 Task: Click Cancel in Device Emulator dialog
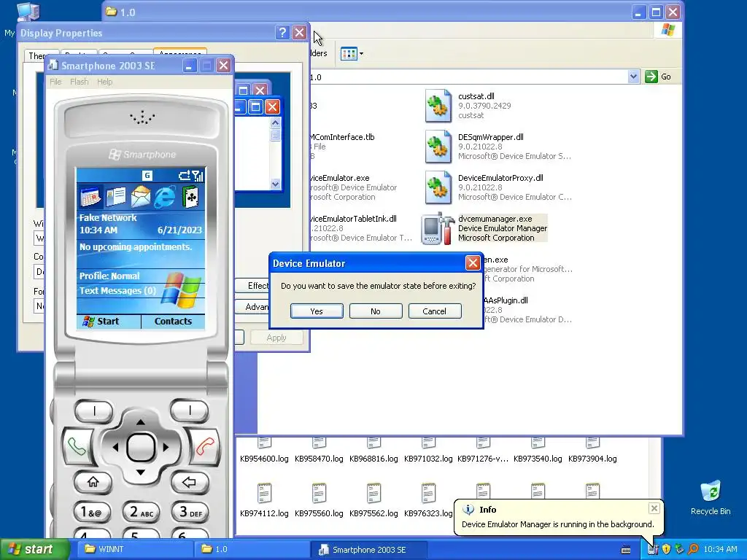(x=435, y=311)
